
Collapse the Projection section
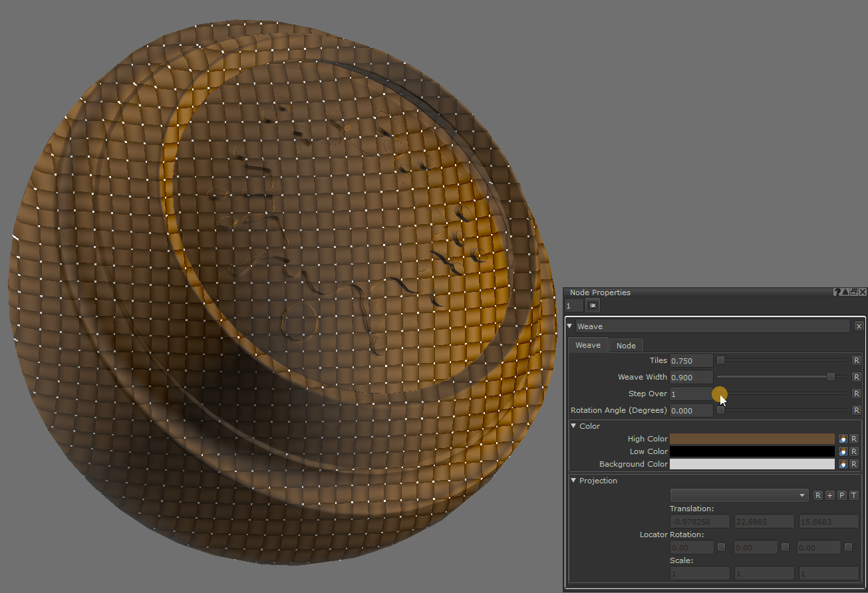(574, 481)
